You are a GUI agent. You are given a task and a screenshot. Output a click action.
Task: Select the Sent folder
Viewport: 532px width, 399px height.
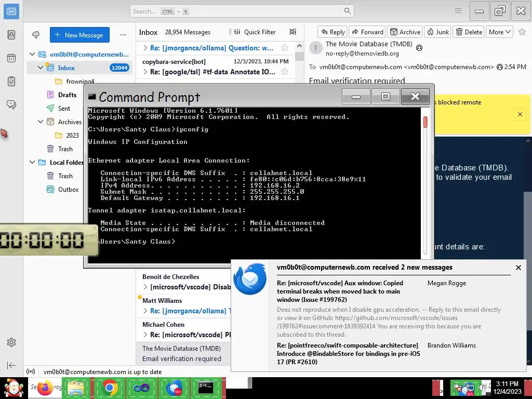coord(63,108)
